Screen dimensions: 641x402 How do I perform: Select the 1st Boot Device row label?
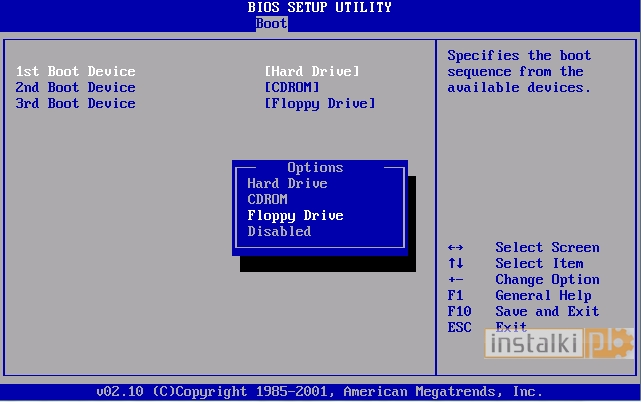pyautogui.click(x=76, y=71)
